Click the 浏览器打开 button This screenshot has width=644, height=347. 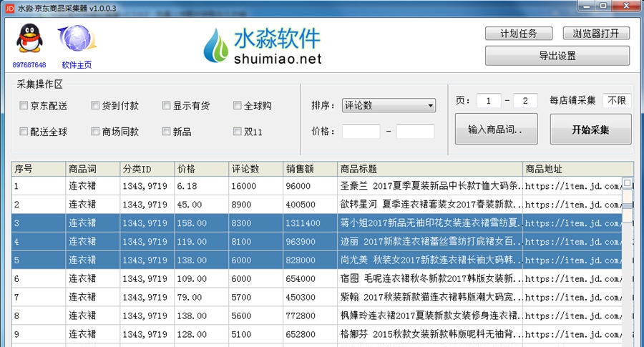pos(596,34)
